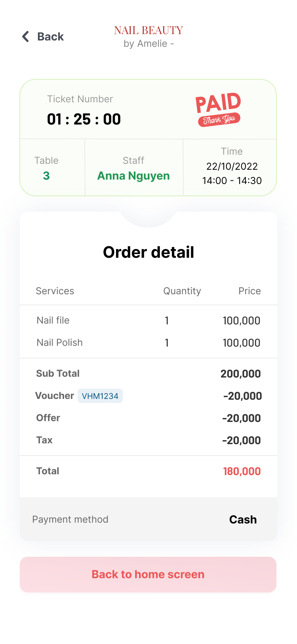Click the Order detail heading

click(x=148, y=252)
